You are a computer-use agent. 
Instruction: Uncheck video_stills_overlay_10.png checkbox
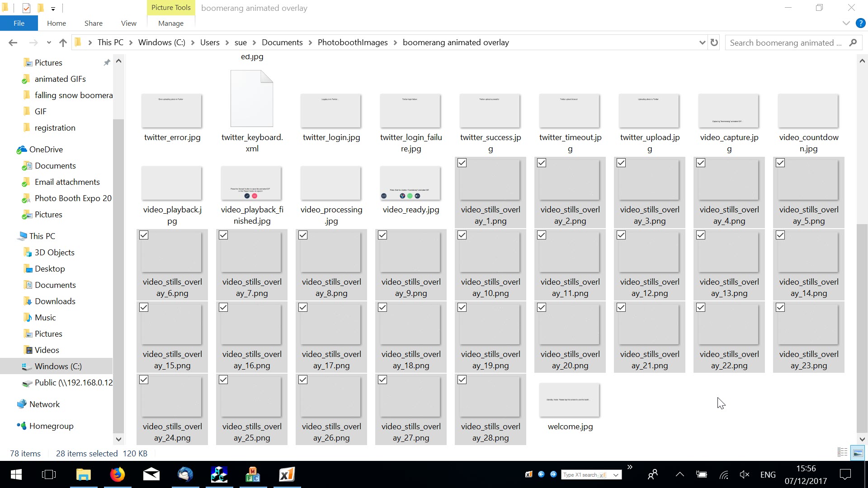coord(462,235)
